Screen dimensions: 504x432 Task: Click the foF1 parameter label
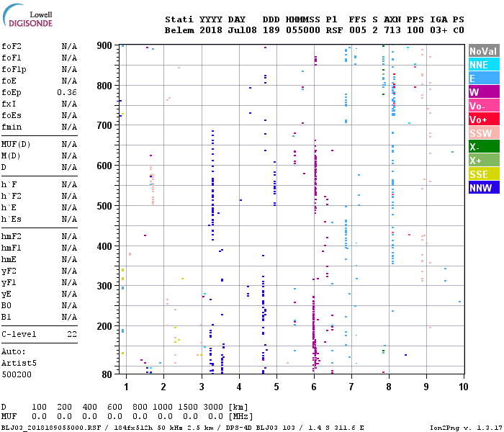[12, 58]
